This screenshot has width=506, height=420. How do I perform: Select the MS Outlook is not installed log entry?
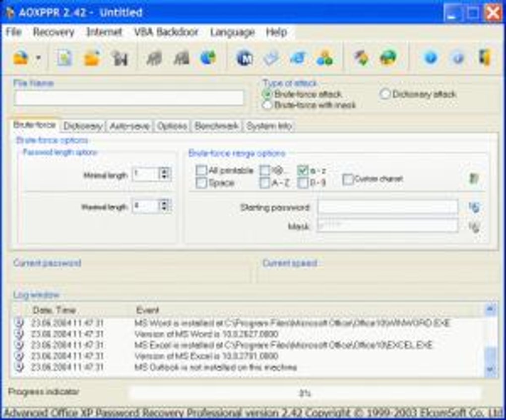coord(216,367)
